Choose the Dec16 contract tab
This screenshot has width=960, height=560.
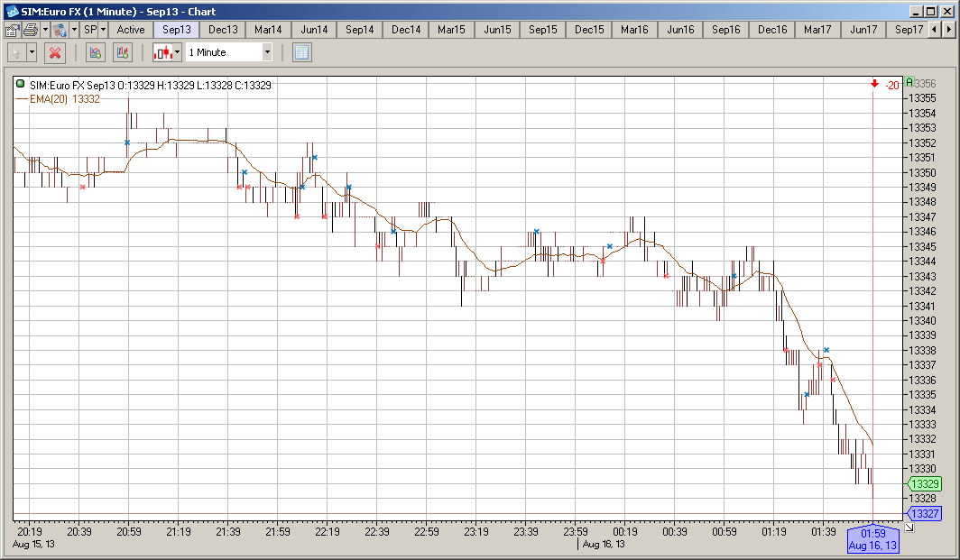tap(772, 30)
